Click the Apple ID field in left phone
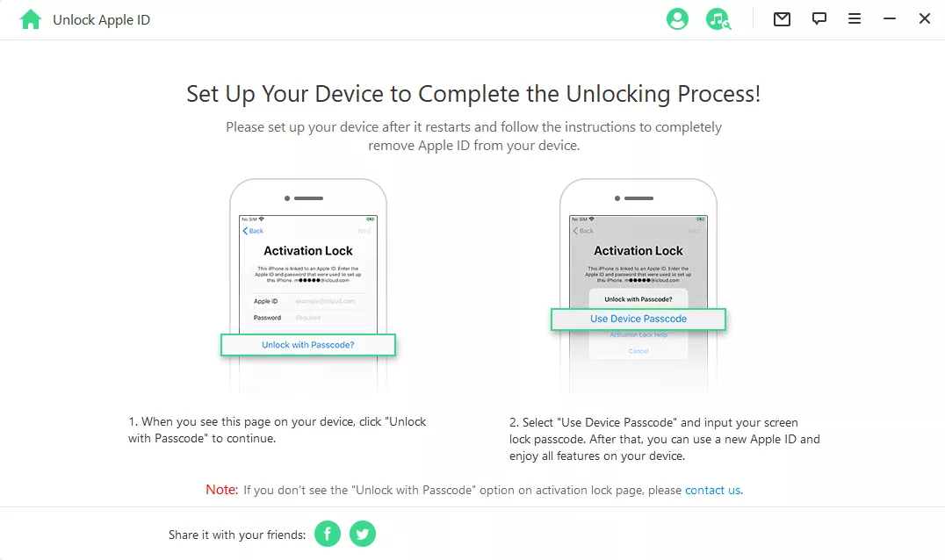This screenshot has width=945, height=560. (x=308, y=301)
